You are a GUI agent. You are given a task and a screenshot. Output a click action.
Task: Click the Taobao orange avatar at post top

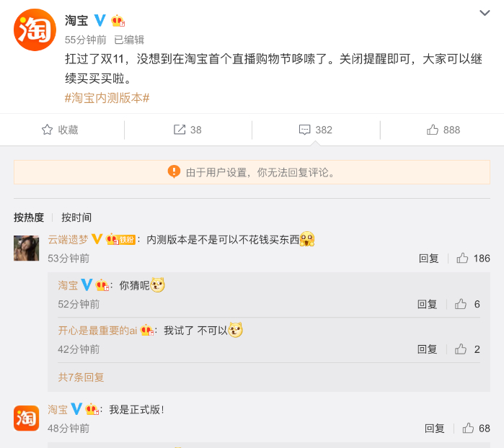pyautogui.click(x=35, y=30)
